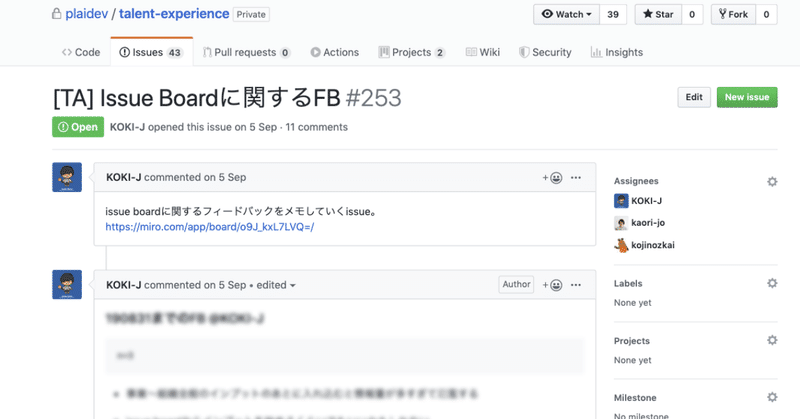Click the private lock icon beside plaidev
Viewport: 800px width, 419px height.
pyautogui.click(x=57, y=14)
